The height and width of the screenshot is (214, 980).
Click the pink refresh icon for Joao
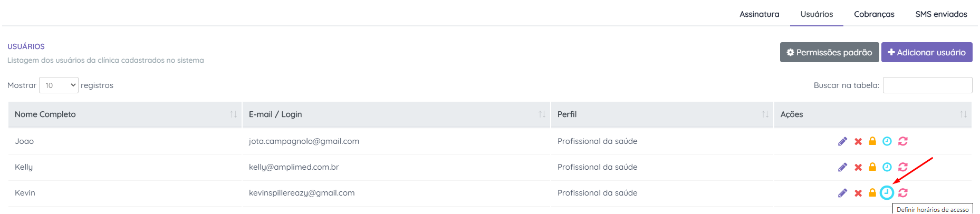(903, 141)
